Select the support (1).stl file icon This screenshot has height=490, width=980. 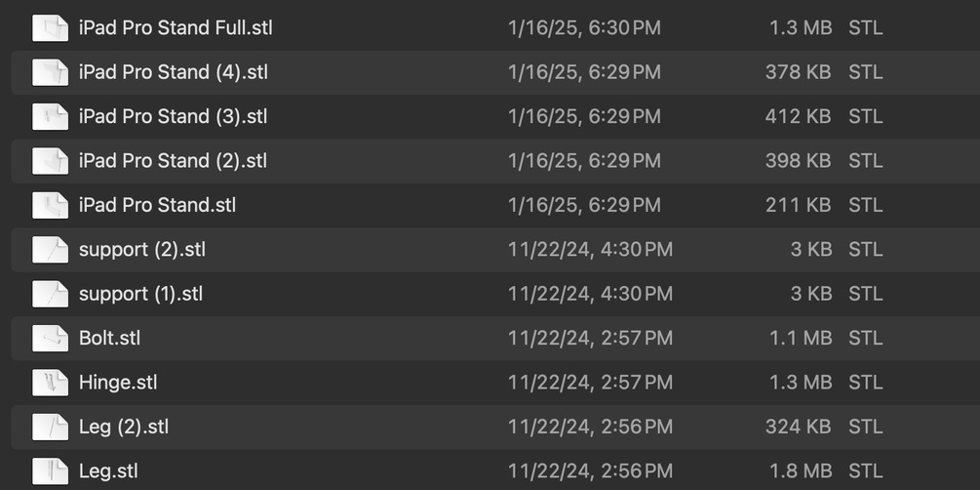pyautogui.click(x=50, y=294)
